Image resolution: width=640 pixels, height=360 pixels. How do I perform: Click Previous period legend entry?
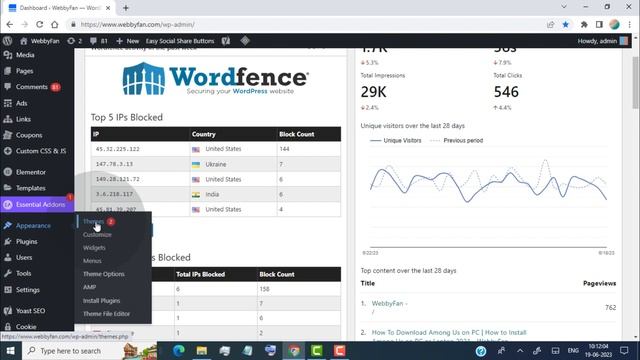(x=457, y=140)
